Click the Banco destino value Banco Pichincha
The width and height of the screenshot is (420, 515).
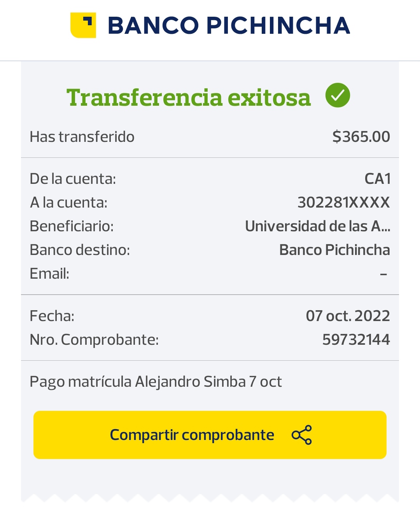tap(334, 250)
